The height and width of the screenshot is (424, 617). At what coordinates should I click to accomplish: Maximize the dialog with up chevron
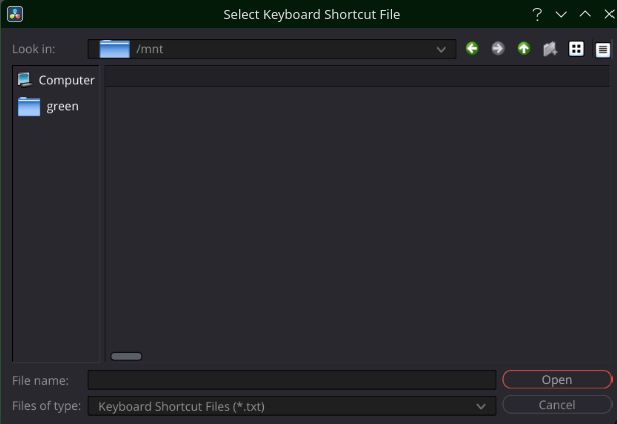point(585,14)
